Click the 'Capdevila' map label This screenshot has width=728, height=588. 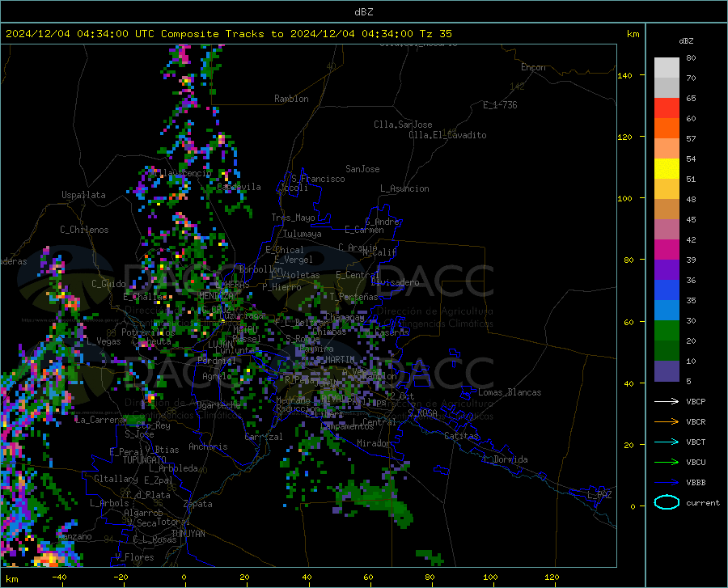pyautogui.click(x=239, y=187)
